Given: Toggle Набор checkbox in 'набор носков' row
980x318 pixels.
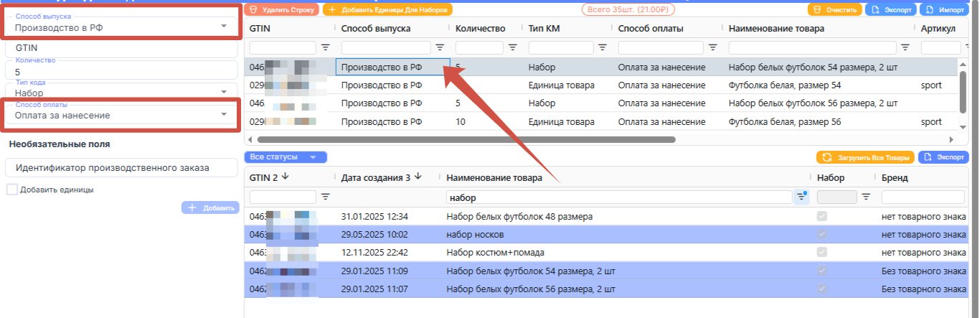Looking at the screenshot, I should coord(821,234).
